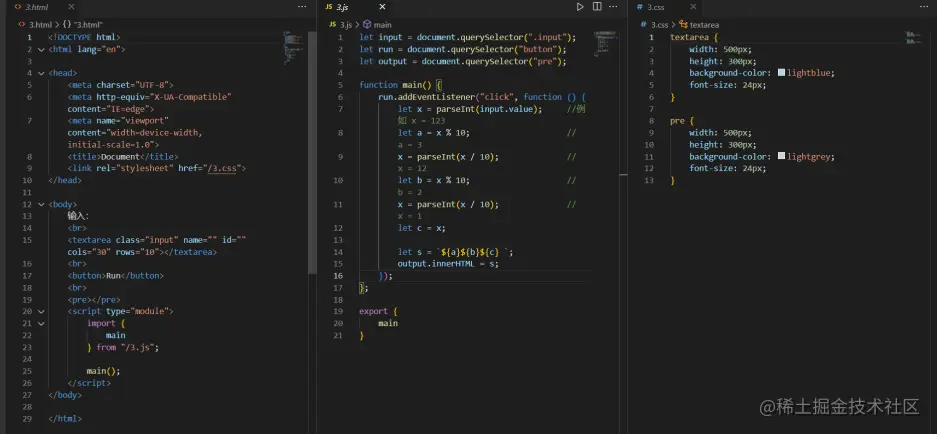Click run.addEventListener("click" line in 3.js
The height and width of the screenshot is (434, 937).
[x=482, y=97]
